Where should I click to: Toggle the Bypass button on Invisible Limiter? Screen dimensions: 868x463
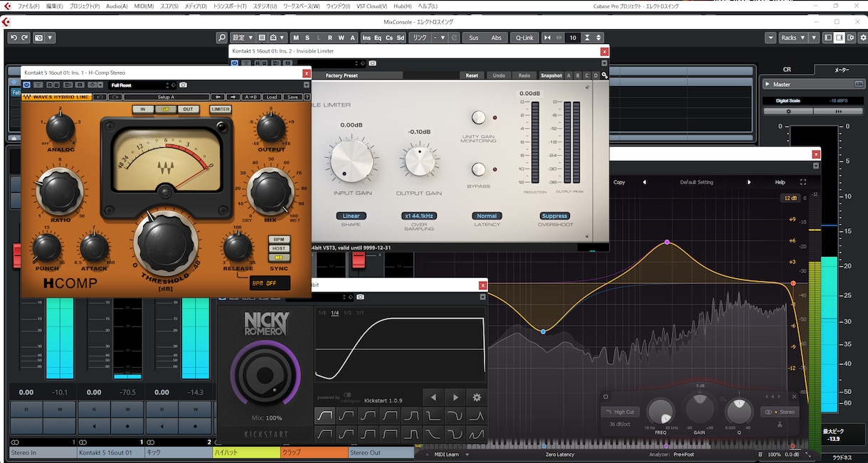click(479, 169)
